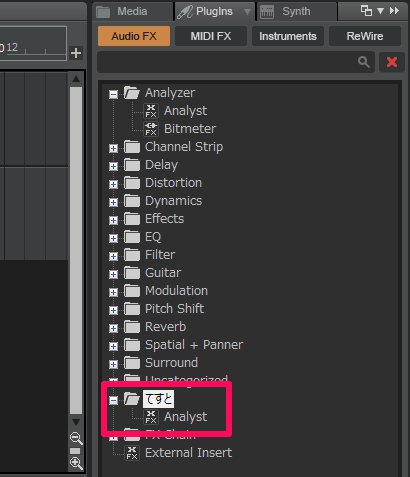Collapse the Analyzer folder

113,94
